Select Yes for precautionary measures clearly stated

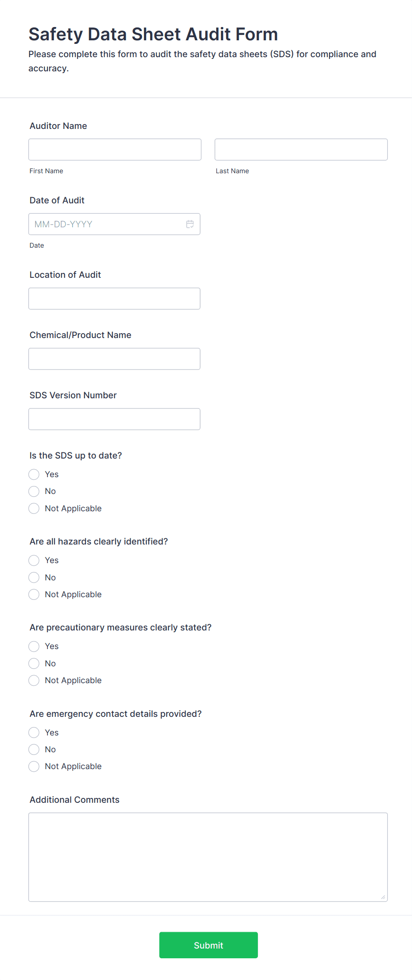(34, 646)
